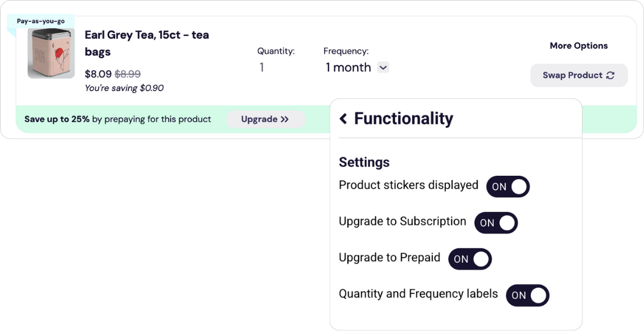Click the Settings section heading
Viewport: 644px width, 331px height.
click(364, 162)
